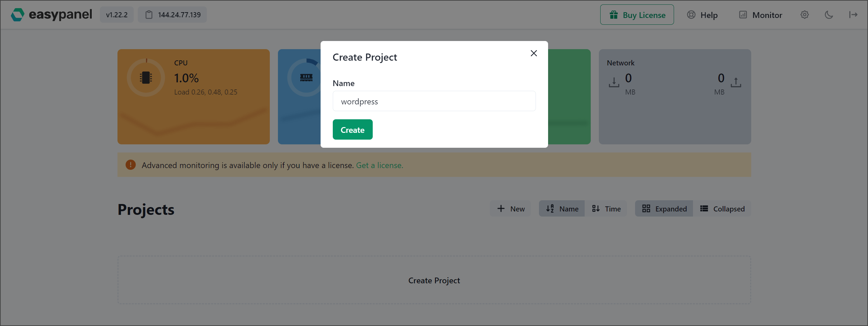
Task: Click the dashed Create Project placeholder
Action: (x=434, y=280)
